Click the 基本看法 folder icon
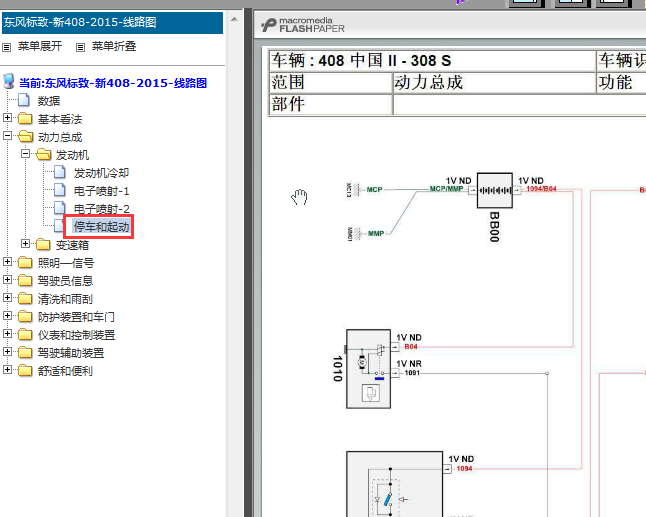Viewport: 646px width, 517px height. [25, 119]
